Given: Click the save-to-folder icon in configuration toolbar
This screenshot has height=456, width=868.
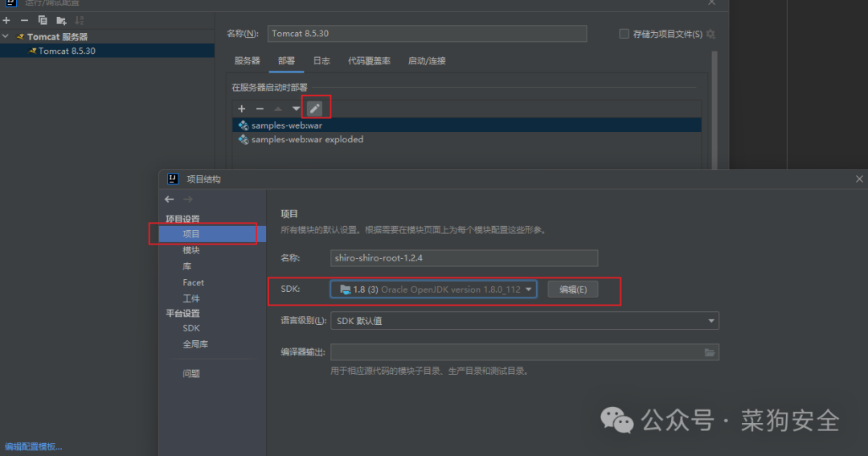Looking at the screenshot, I should click(61, 20).
